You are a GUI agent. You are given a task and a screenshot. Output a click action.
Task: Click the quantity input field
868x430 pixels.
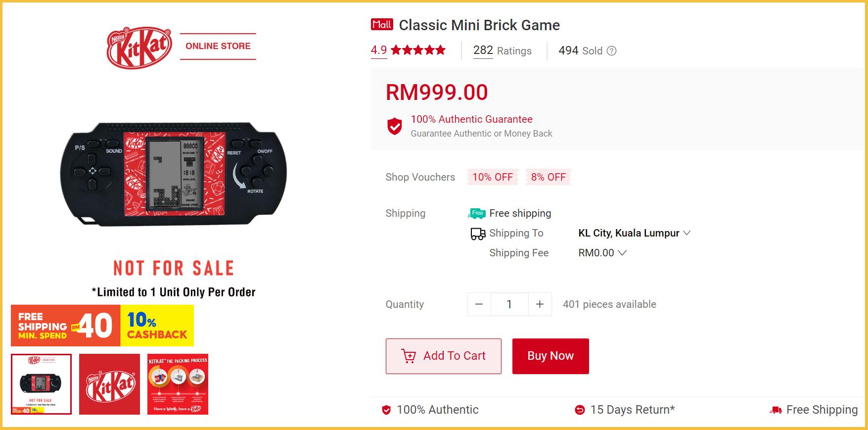(x=509, y=304)
